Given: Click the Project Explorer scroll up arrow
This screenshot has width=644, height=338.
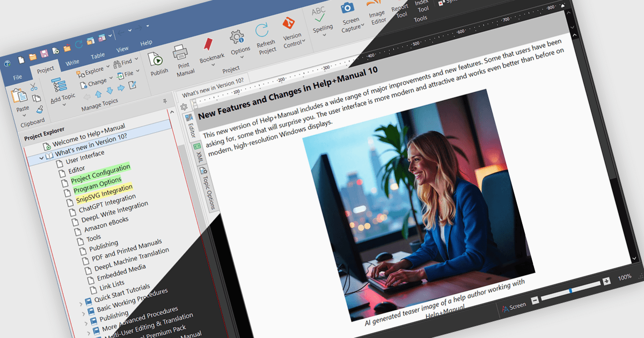Looking at the screenshot, I should [172, 112].
